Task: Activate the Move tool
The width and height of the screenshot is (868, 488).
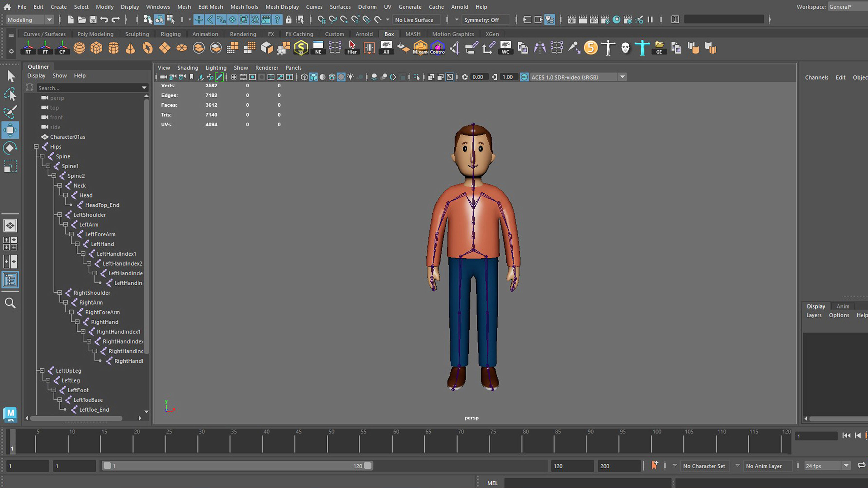Action: tap(10, 130)
